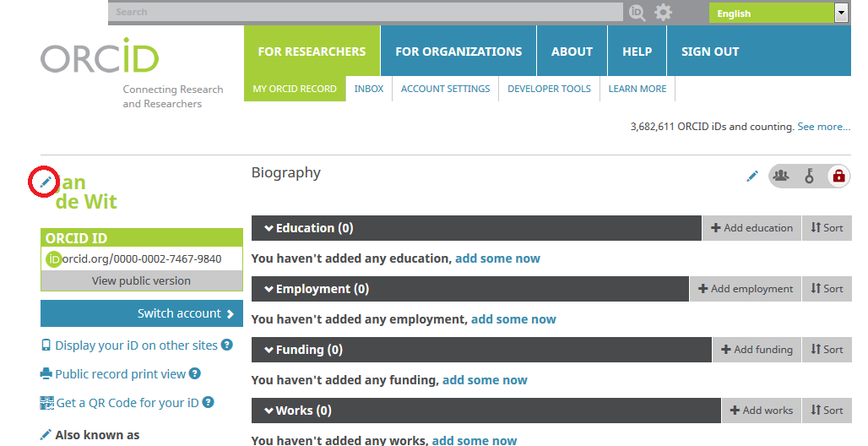Open the For Researchers tab
Image resolution: width=868 pixels, height=446 pixels.
tap(312, 51)
